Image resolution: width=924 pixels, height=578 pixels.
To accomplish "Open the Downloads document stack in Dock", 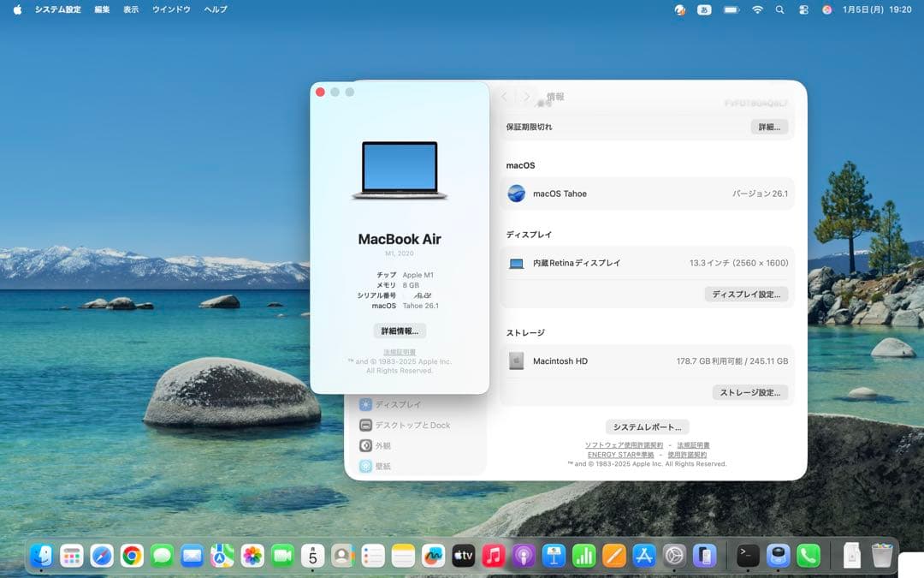I will (851, 556).
